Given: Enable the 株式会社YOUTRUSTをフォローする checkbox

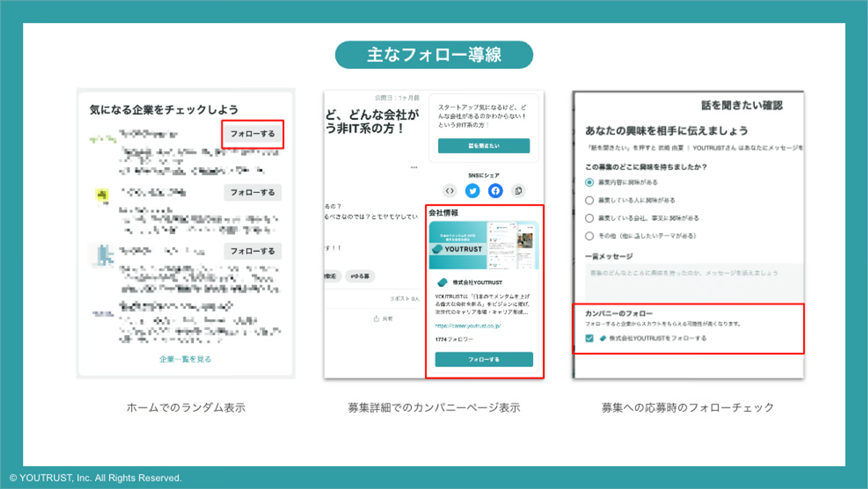Looking at the screenshot, I should point(589,338).
